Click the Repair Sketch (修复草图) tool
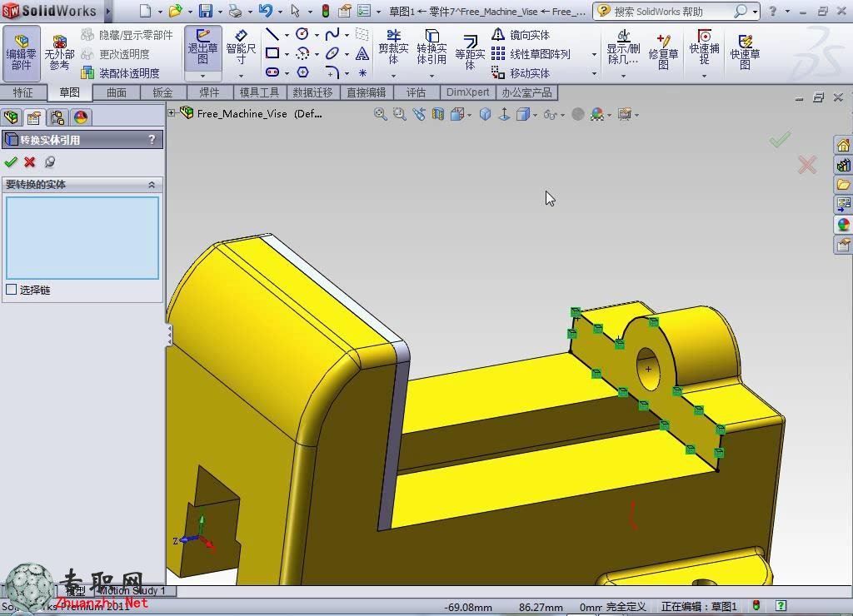The image size is (853, 616). point(663,52)
